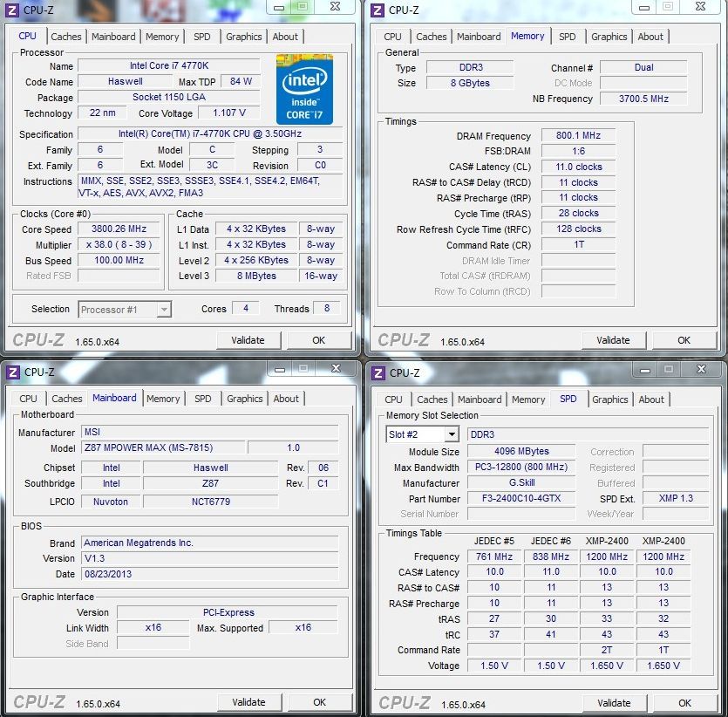Click the Intel Core i7 logo badge
The width and height of the screenshot is (728, 717).
click(x=304, y=89)
